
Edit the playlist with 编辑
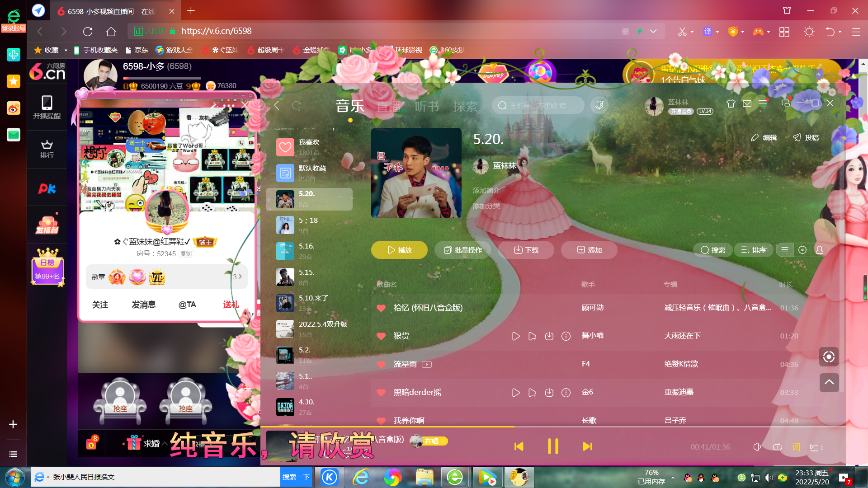click(764, 137)
